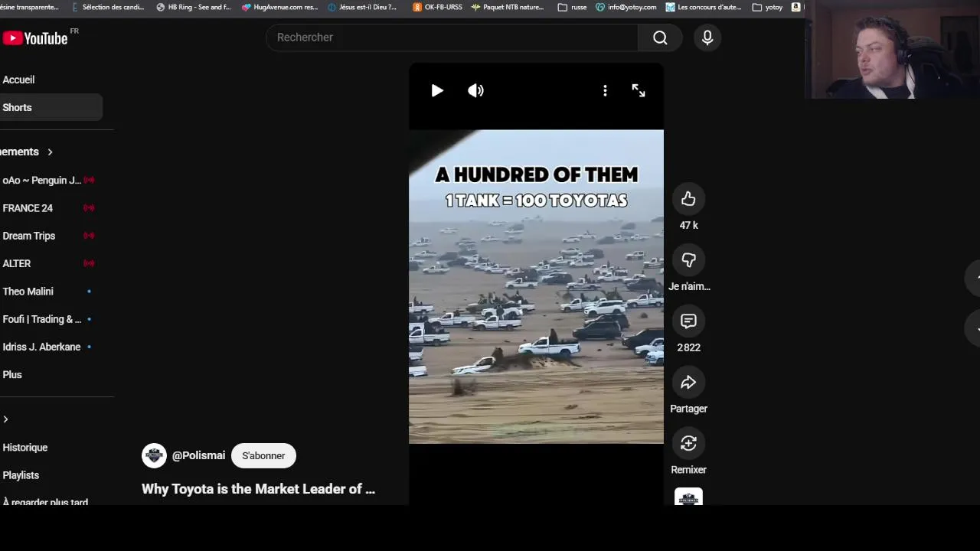This screenshot has height=551, width=980.
Task: Open OK-FB-URSS bookmark
Action: point(437,7)
